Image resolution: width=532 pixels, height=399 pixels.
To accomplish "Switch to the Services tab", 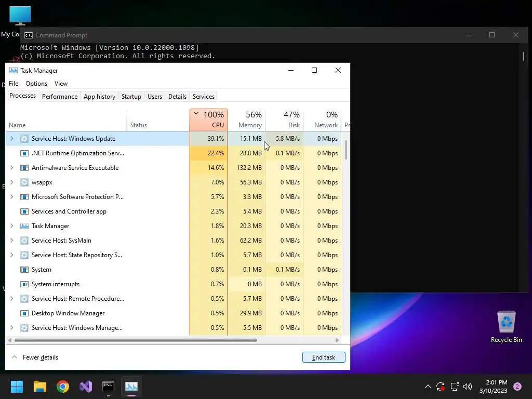I will [204, 97].
